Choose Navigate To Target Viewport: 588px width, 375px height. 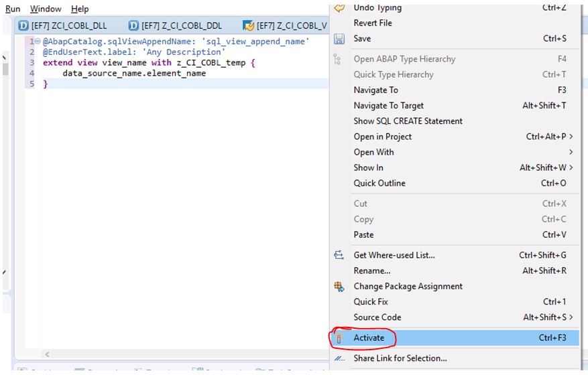(455, 106)
